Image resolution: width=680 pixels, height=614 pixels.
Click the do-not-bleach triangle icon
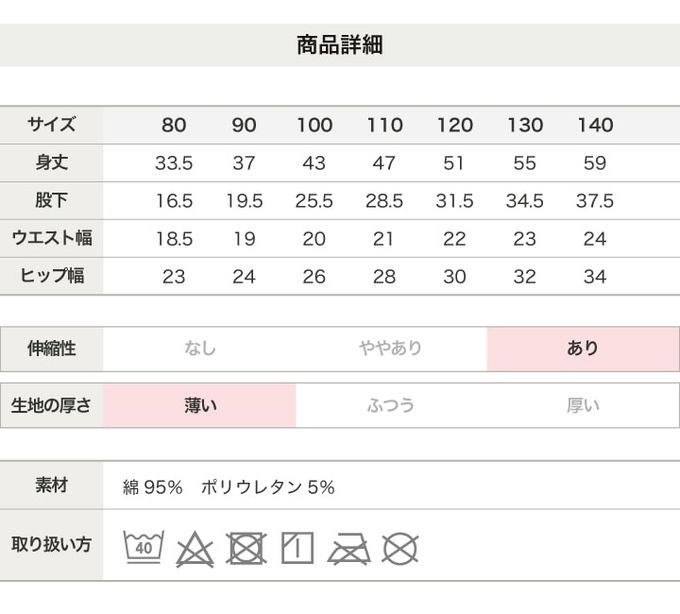[195, 548]
